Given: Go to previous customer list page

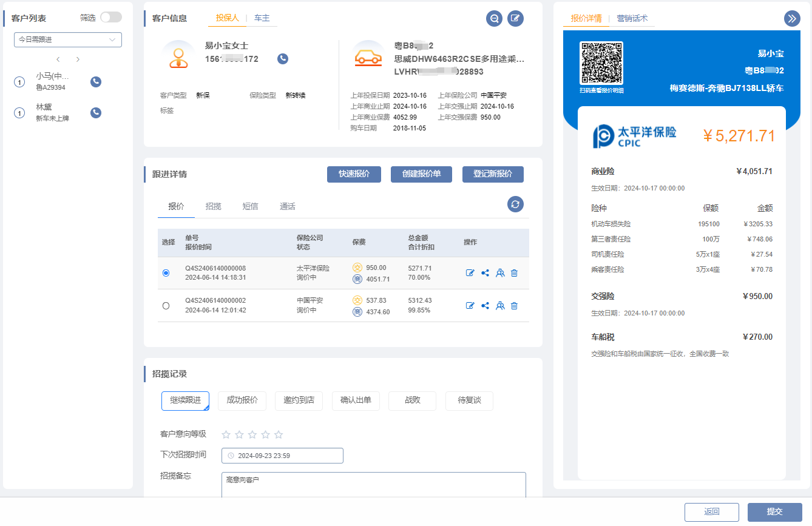Looking at the screenshot, I should [58, 59].
